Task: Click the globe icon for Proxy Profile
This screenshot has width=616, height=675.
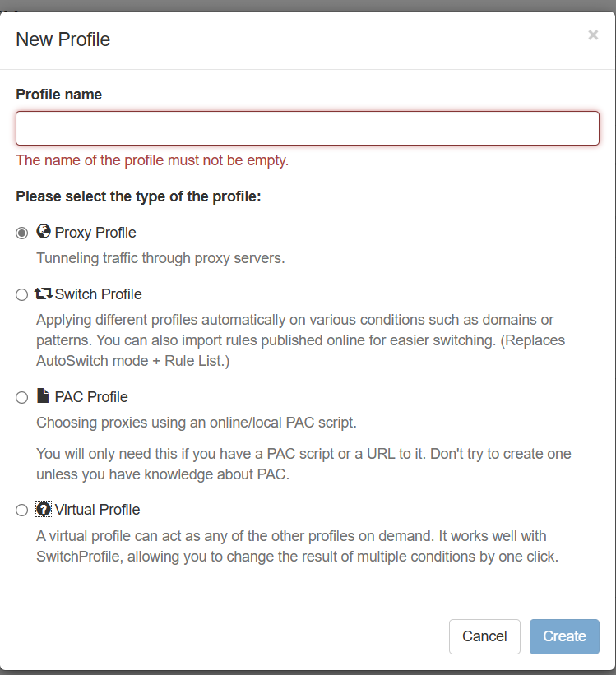Action: tap(43, 231)
